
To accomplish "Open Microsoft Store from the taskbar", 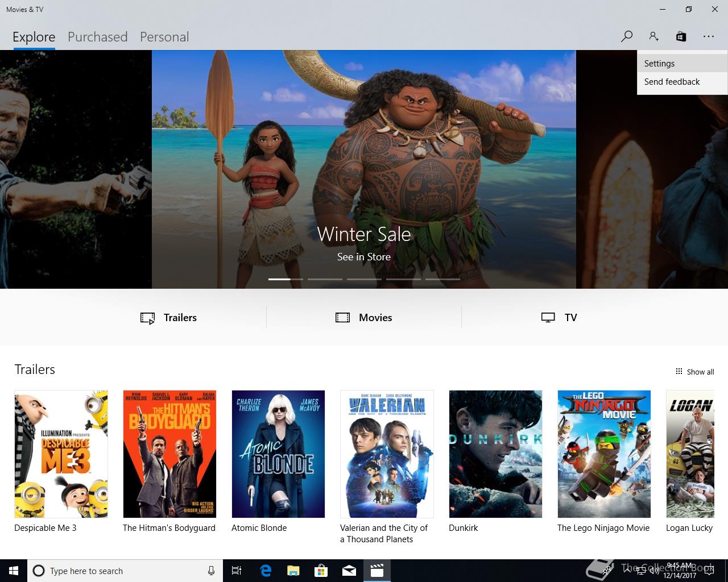I will click(321, 571).
